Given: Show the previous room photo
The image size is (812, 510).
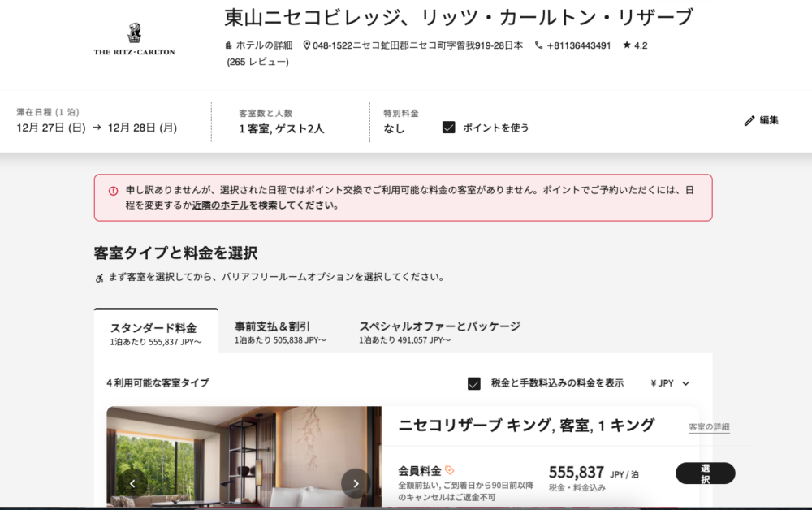Looking at the screenshot, I should pyautogui.click(x=132, y=483).
